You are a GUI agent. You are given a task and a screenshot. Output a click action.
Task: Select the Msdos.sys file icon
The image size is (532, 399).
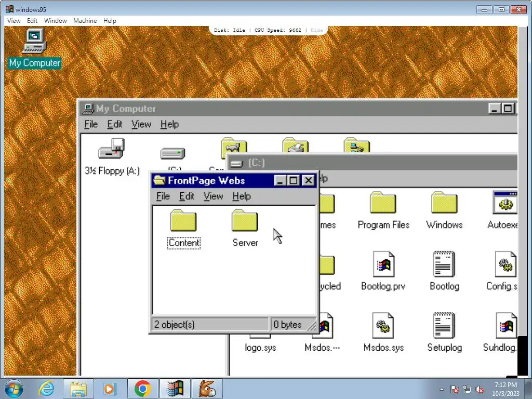tap(383, 325)
